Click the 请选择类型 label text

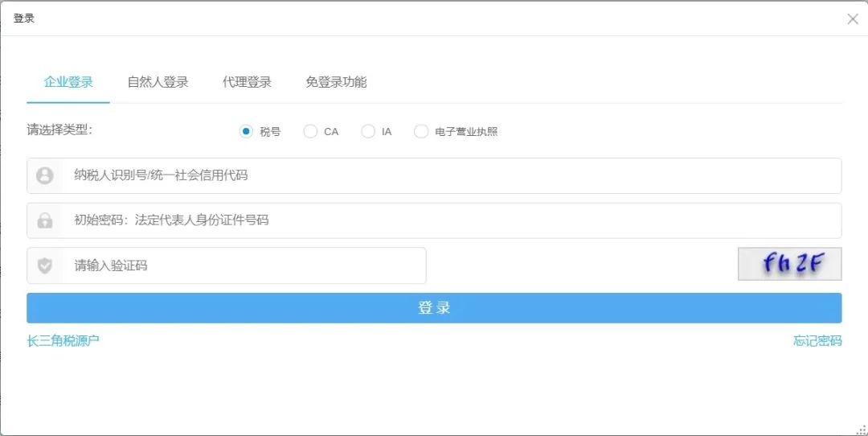59,130
